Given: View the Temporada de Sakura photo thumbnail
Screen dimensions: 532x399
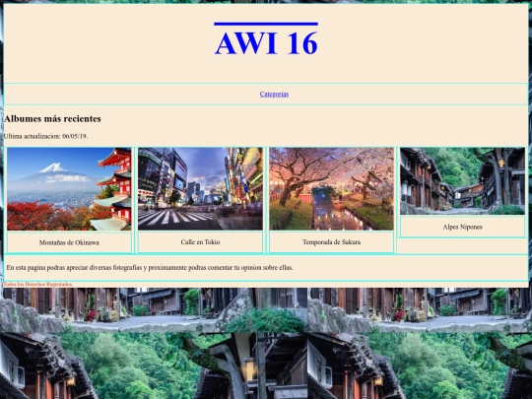Looking at the screenshot, I should point(331,188).
